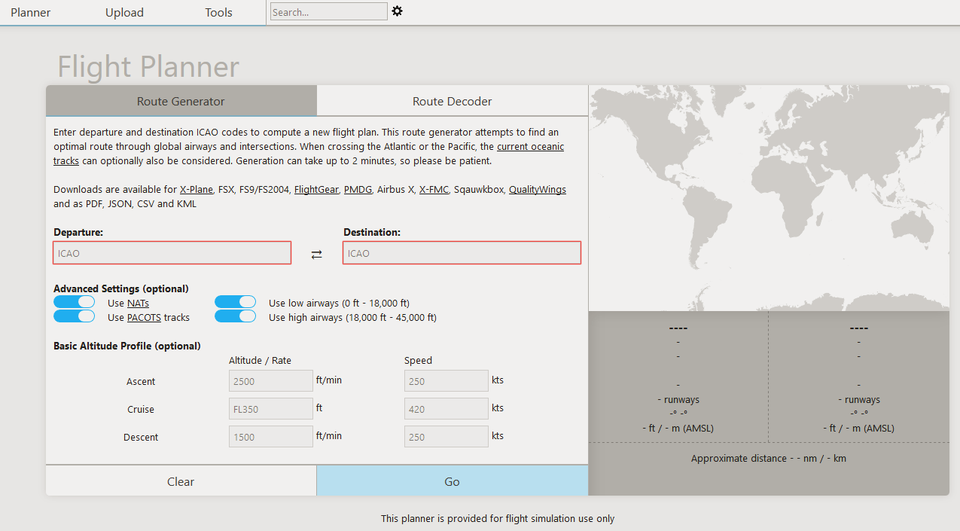Select the Route Generator tab

click(x=181, y=101)
